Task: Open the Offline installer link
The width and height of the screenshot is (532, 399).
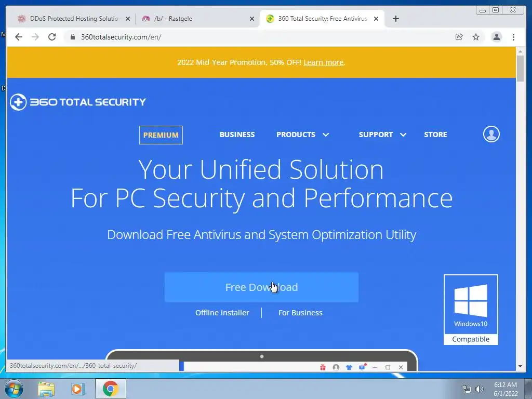Action: point(222,313)
